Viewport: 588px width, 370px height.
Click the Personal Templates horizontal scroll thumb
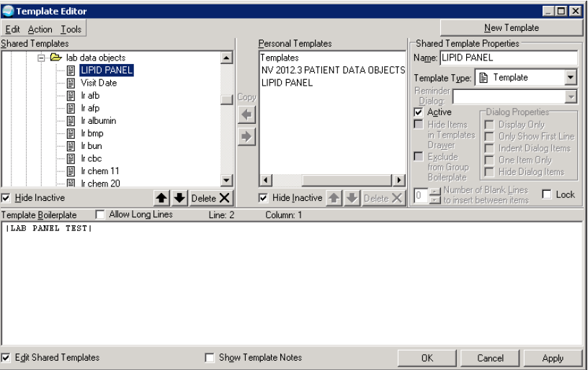347,180
